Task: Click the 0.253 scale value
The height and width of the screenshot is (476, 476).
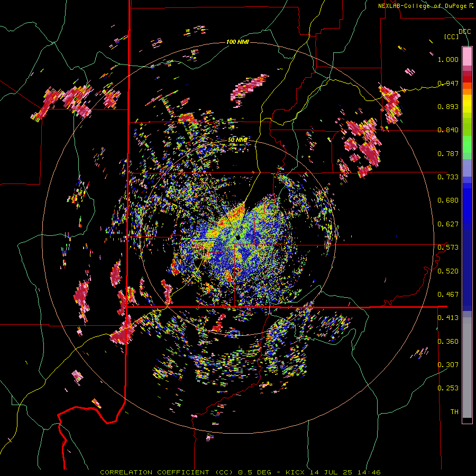Action: 448,388
